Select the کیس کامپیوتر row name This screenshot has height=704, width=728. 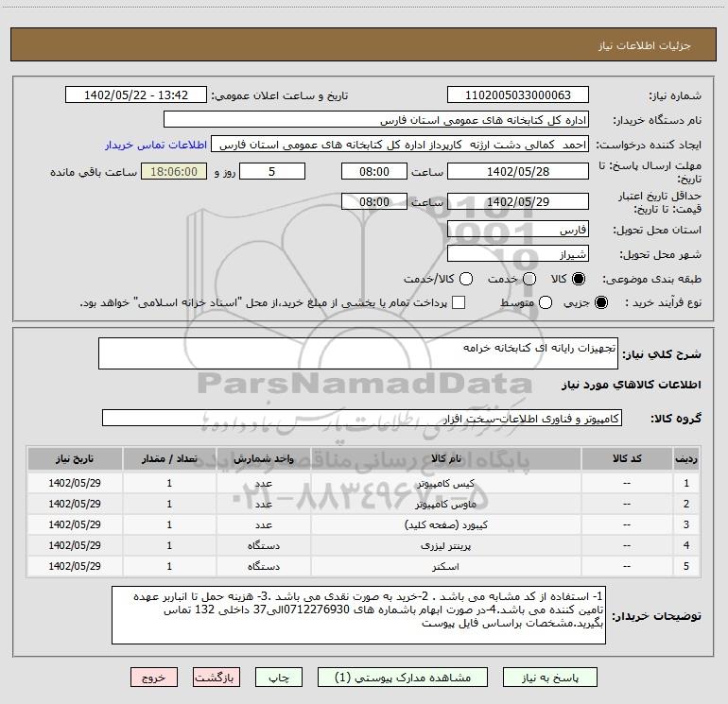pyautogui.click(x=445, y=483)
